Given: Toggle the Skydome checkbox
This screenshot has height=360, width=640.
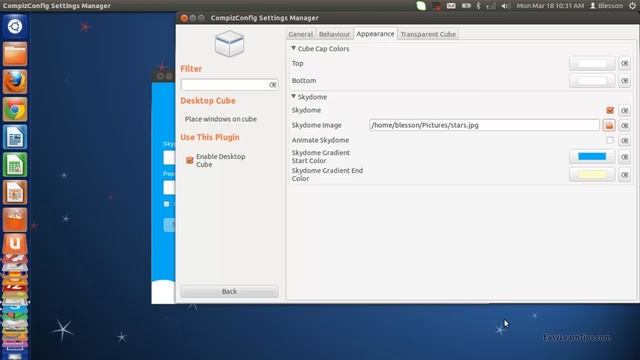Looking at the screenshot, I should [x=610, y=110].
